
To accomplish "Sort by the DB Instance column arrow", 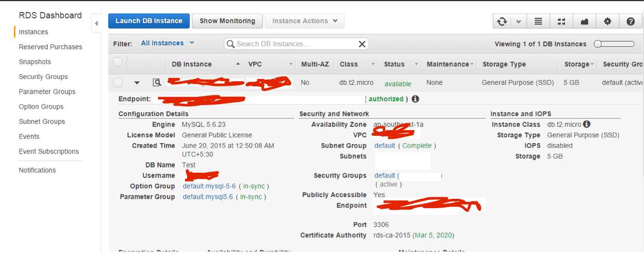I will [238, 64].
